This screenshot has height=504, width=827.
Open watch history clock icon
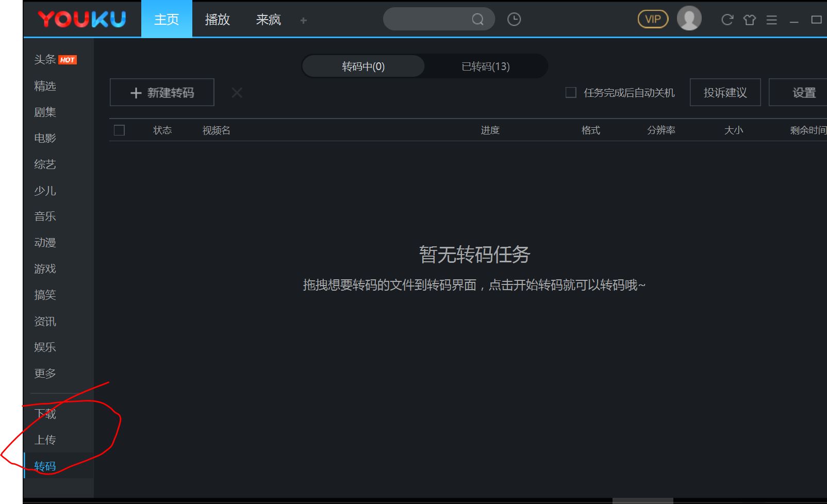click(514, 20)
